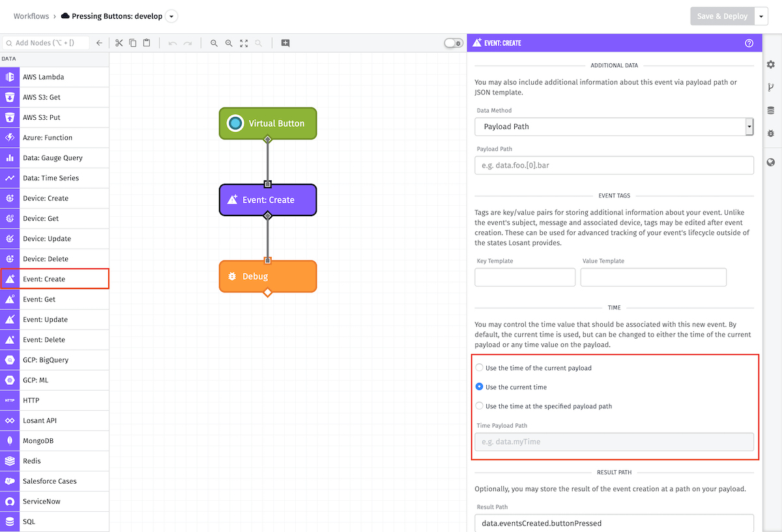
Task: Click the reset zoom magnifier icon
Action: 259,43
